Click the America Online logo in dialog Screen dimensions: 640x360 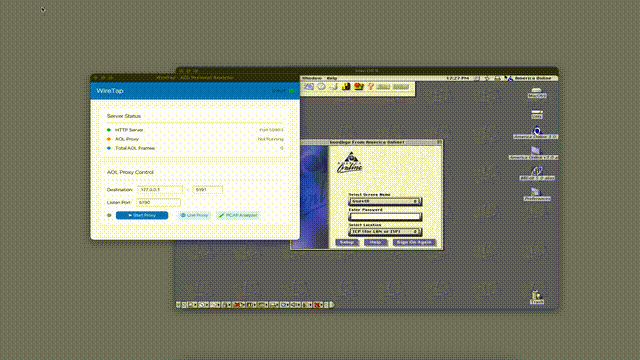point(350,162)
